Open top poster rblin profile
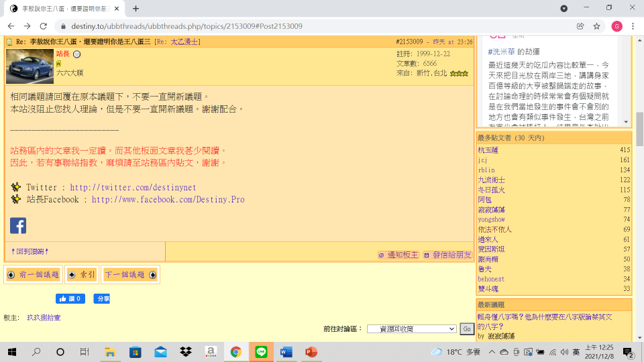The height and width of the screenshot is (362, 644). [x=486, y=170]
